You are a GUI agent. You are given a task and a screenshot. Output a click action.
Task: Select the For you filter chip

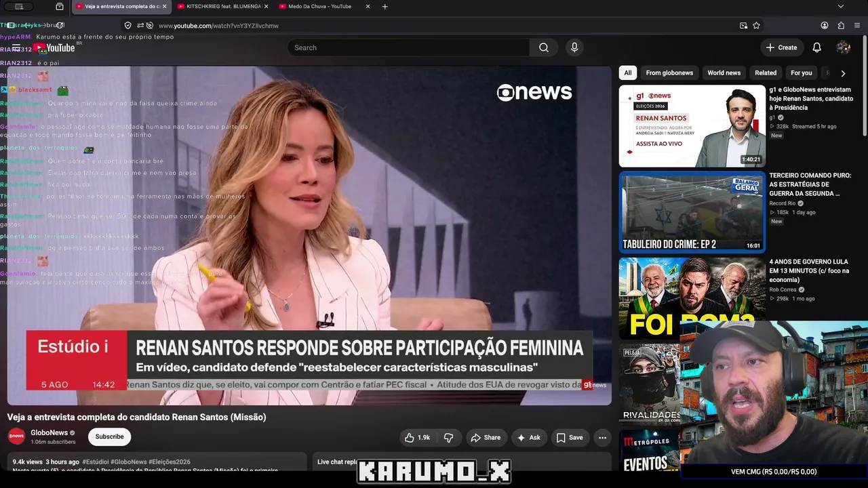801,73
